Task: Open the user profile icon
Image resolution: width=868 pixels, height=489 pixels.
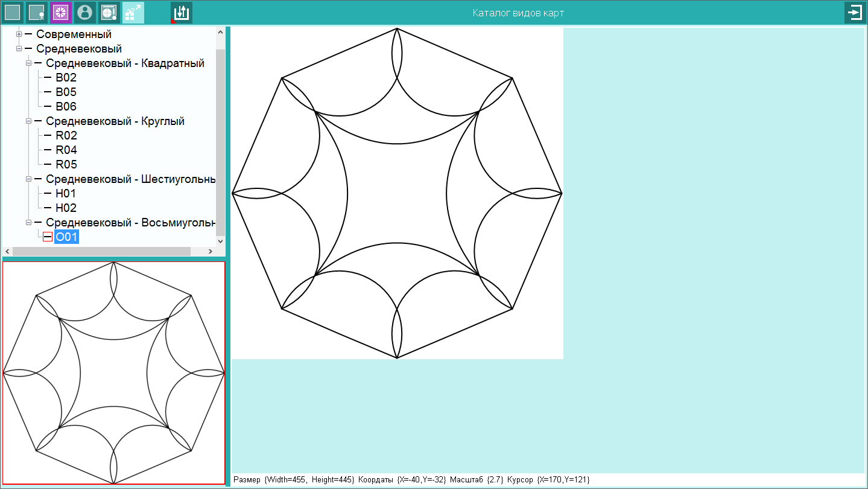Action: point(85,13)
